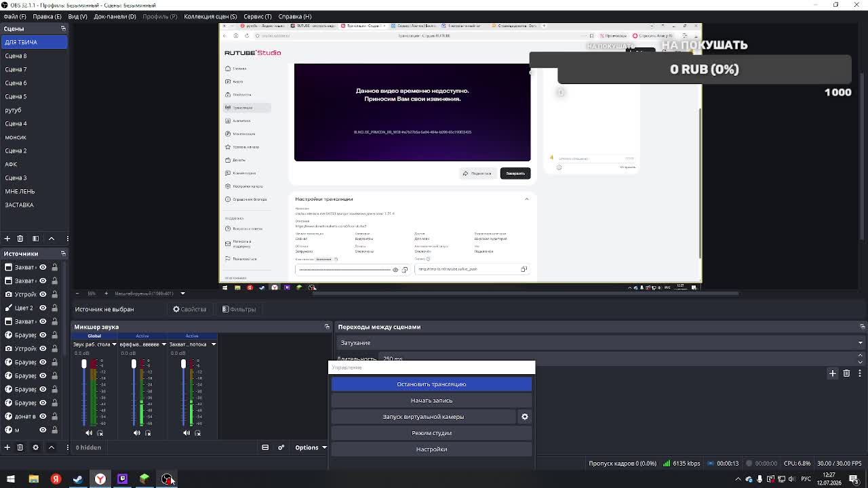
Task: Open вфвфыв channel dropdown arrow
Action: click(163, 344)
